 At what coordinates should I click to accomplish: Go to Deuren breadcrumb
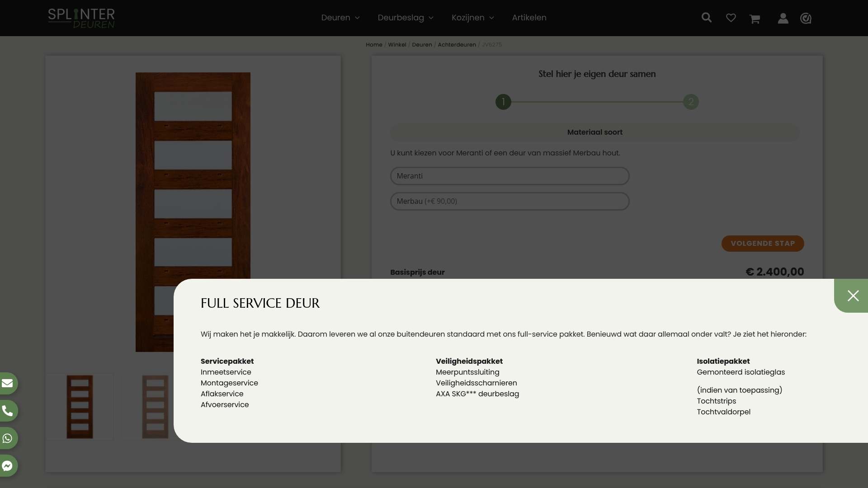coord(422,45)
